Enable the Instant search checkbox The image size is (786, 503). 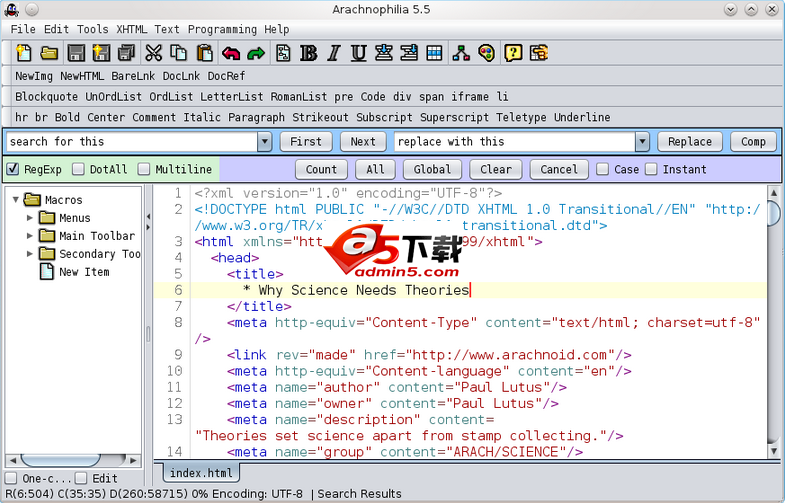[651, 169]
